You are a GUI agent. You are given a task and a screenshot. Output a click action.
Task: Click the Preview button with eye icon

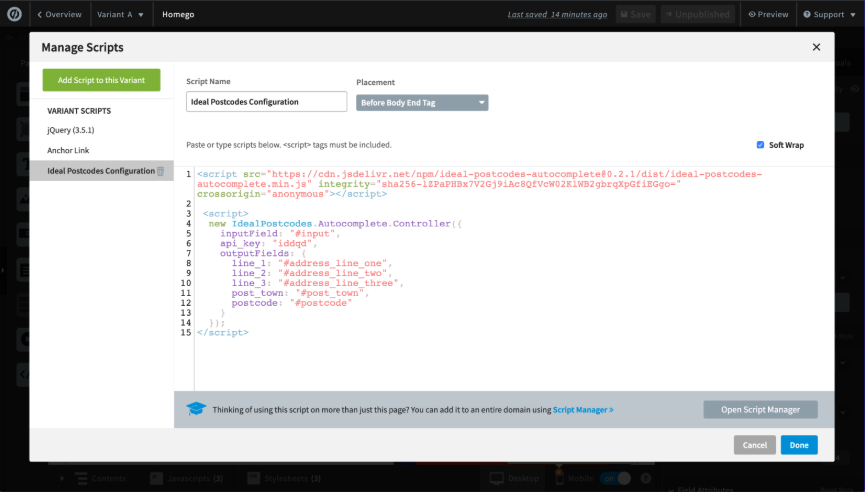[768, 14]
